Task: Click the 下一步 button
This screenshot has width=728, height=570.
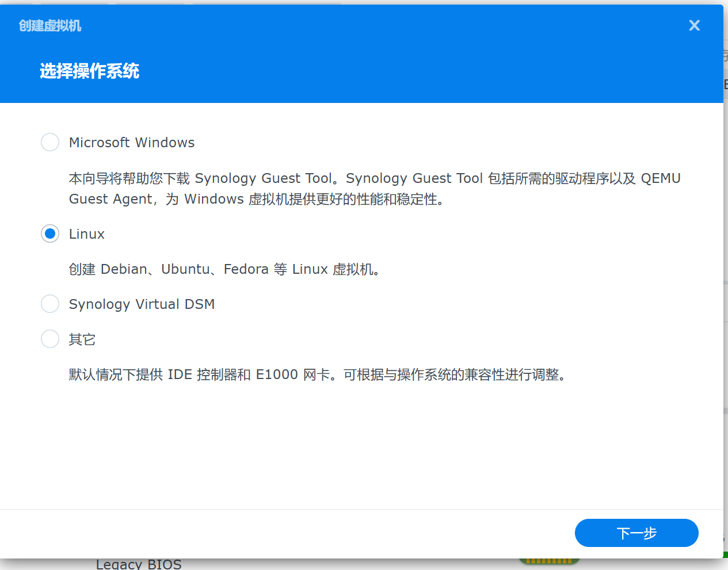Action: coord(636,533)
